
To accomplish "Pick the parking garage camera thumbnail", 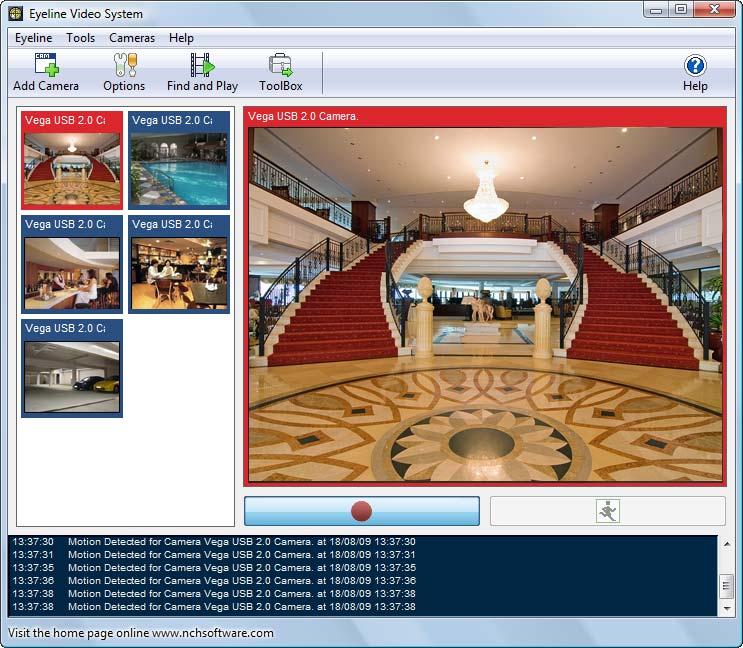I will [72, 376].
